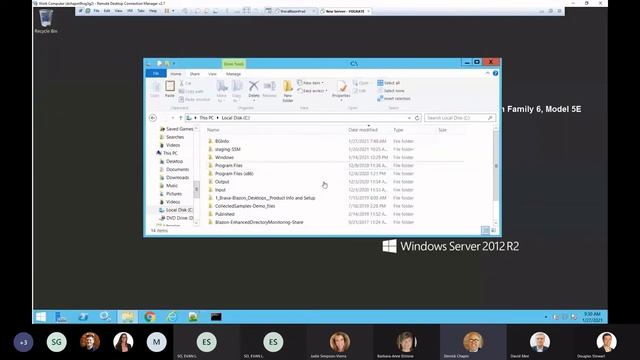Click Invert selection in ribbon
This screenshot has width=640, height=360.
click(394, 98)
